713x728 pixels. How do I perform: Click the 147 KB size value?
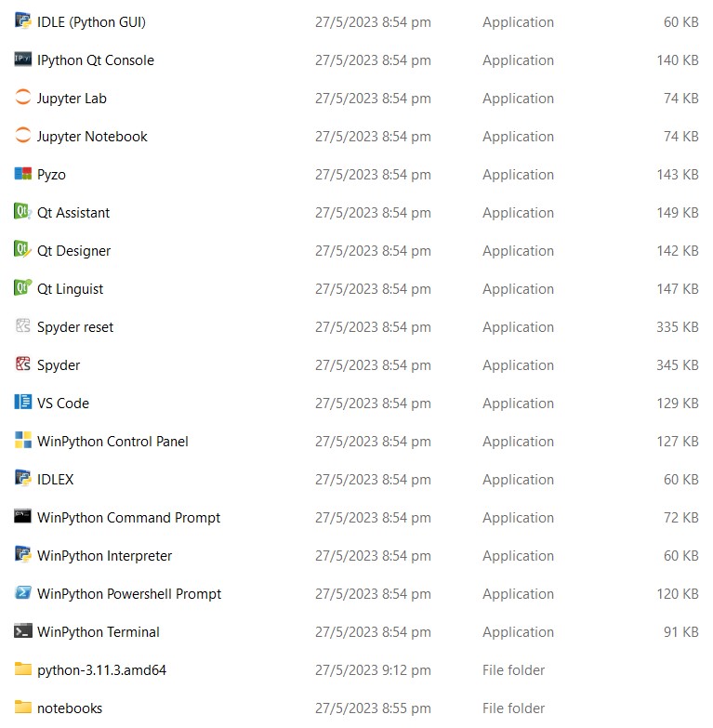678,289
